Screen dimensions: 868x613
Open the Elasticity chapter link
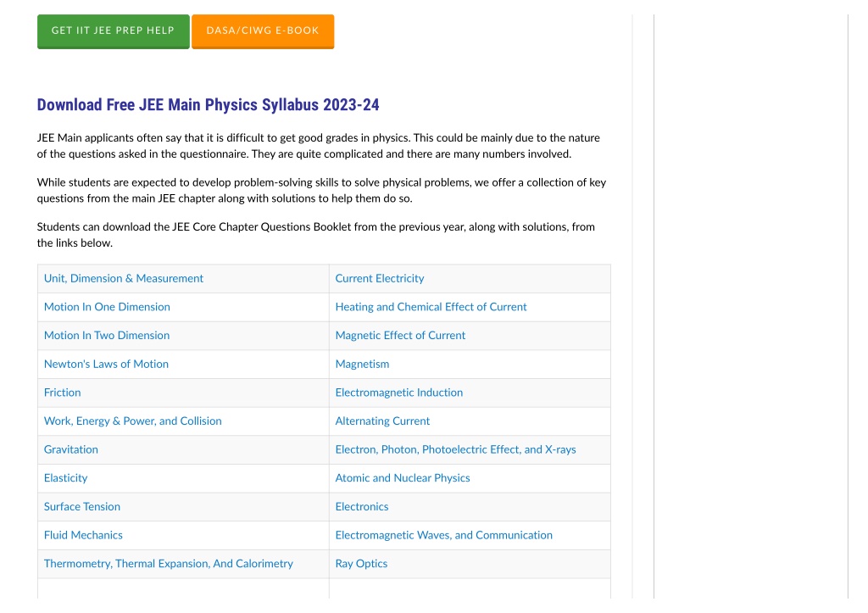[x=66, y=478]
